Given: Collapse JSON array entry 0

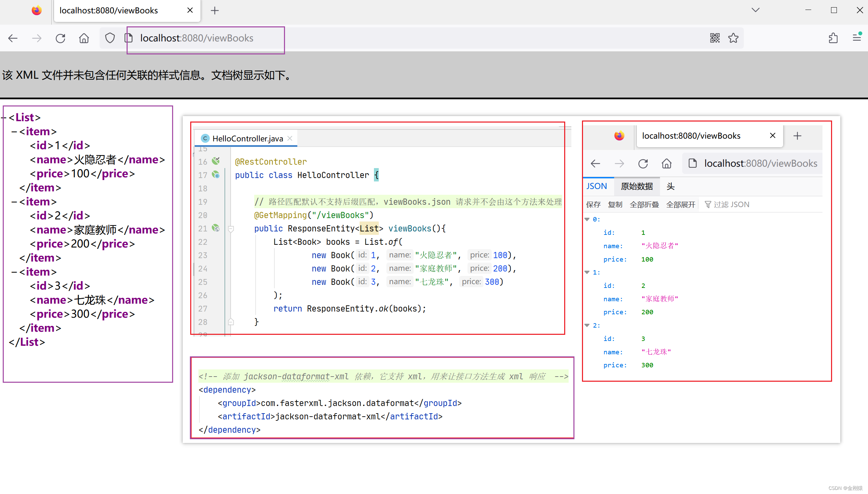Looking at the screenshot, I should 587,219.
